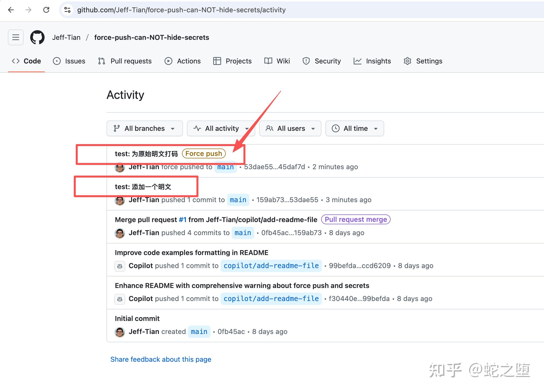Click the 0fb45ac commit hash
Image resolution: width=544 pixels, height=392 pixels.
(x=231, y=332)
